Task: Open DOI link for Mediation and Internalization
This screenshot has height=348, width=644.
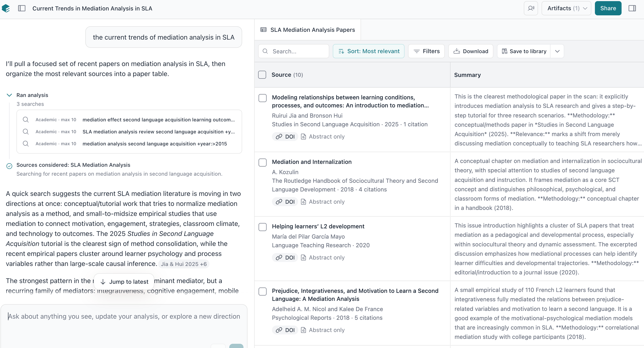Action: click(285, 202)
